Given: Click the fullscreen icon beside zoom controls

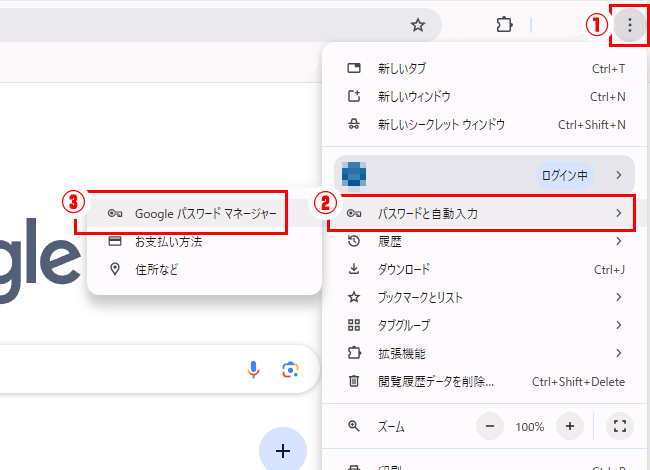Looking at the screenshot, I should [619, 427].
